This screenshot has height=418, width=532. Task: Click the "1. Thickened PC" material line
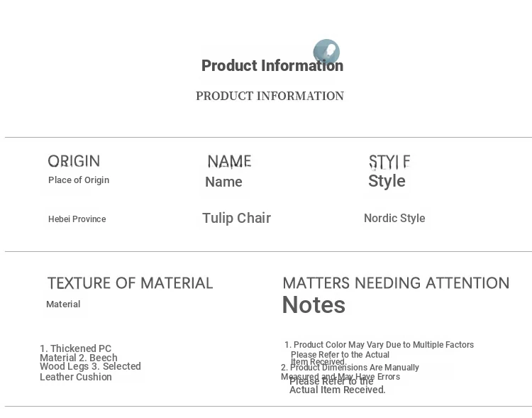click(76, 348)
